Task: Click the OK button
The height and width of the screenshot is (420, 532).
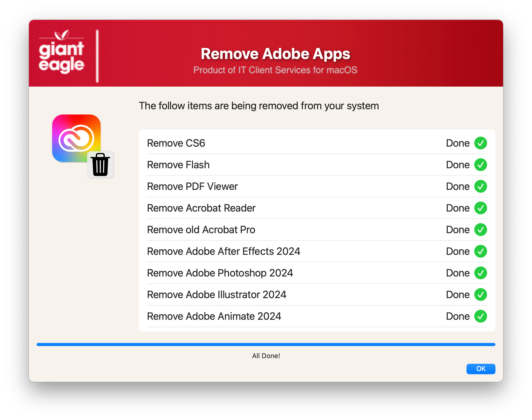Action: pyautogui.click(x=480, y=369)
